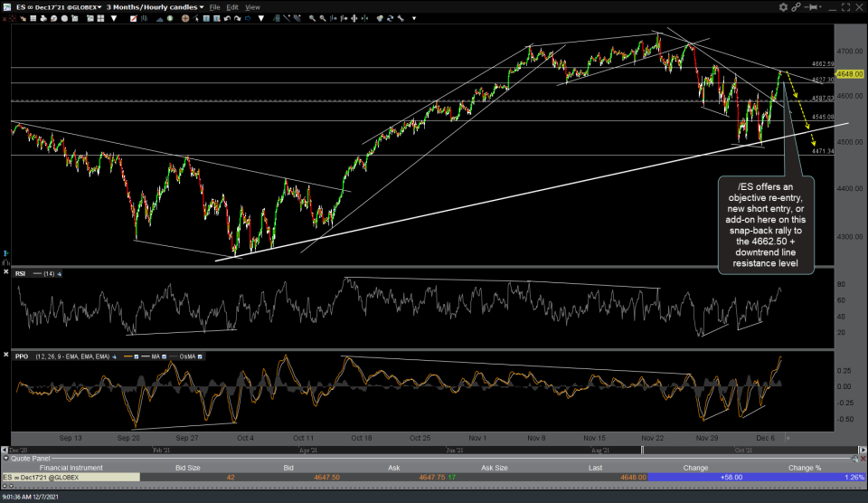Toggle the PPO MA line checkbox
Viewport: 868px width, 503px height.
point(164,356)
